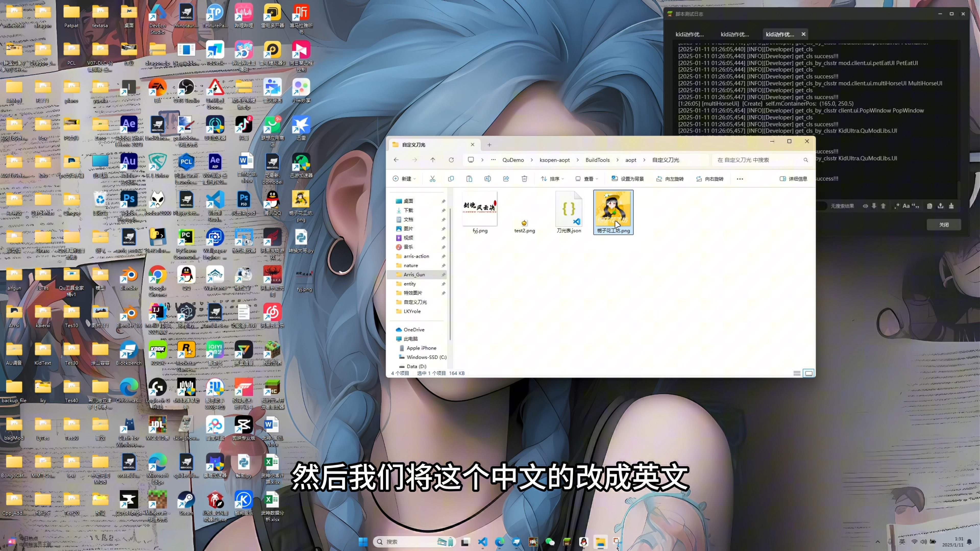Click the Cut icon in Explorer toolbar
The image size is (980, 551).
pos(433,179)
